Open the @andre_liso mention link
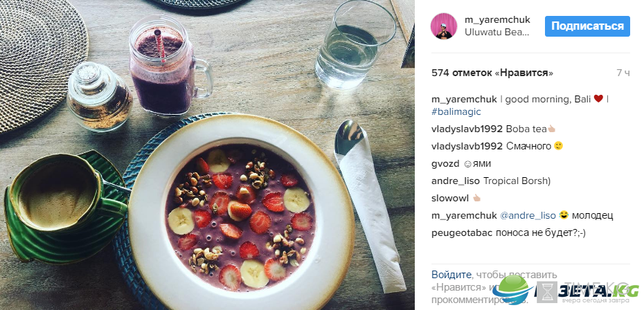644x310 pixels. (528, 216)
